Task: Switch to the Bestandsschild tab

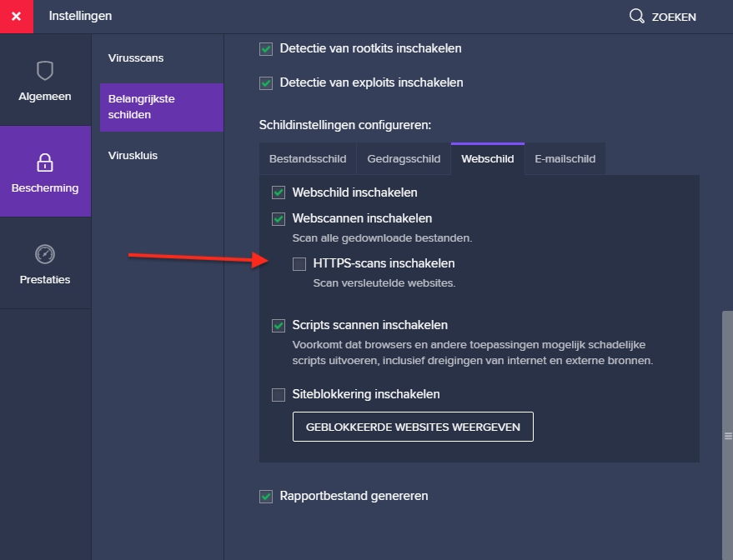Action: 308,159
